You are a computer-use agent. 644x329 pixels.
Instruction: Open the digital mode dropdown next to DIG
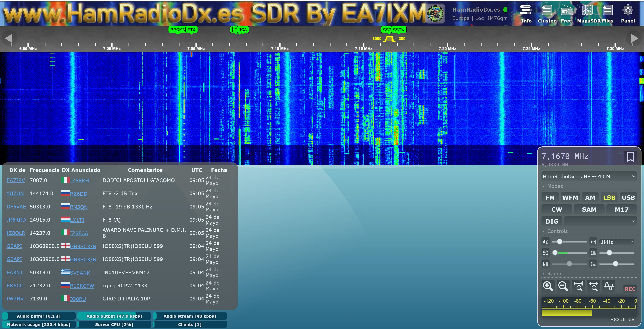[x=601, y=221]
